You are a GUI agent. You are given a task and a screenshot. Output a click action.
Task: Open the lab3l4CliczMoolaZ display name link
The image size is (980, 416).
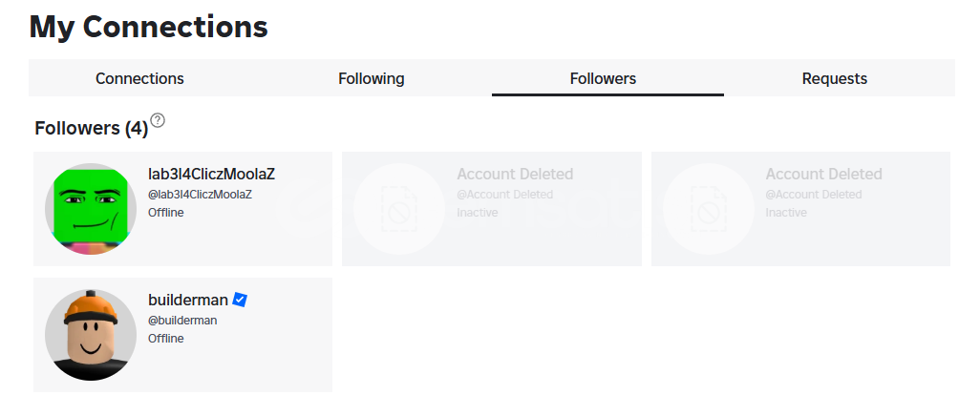pyautogui.click(x=211, y=174)
